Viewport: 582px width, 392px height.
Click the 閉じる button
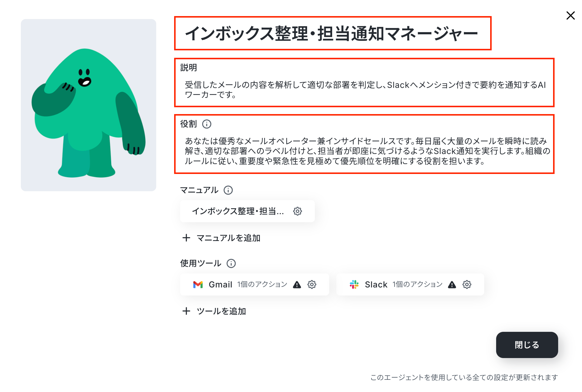527,345
